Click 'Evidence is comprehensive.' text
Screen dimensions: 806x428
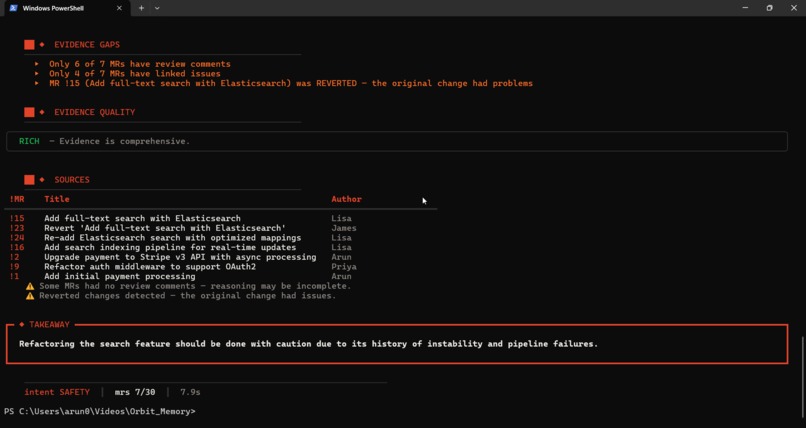pyautogui.click(x=124, y=141)
